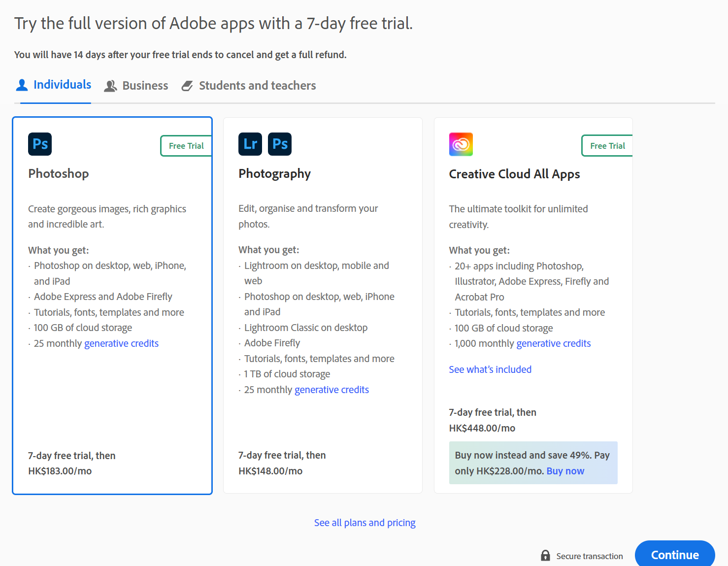Switch to the Individuals tab

[53, 85]
